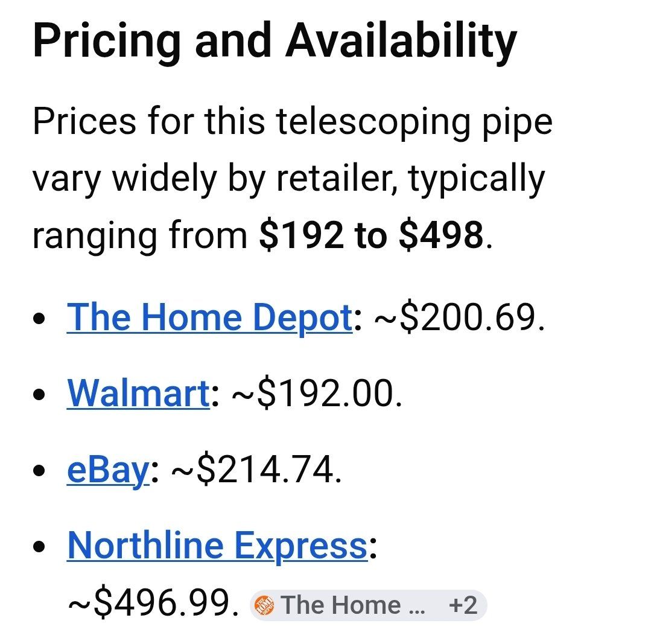
Task: Expand the +2 additional sources badge
Action: (463, 605)
